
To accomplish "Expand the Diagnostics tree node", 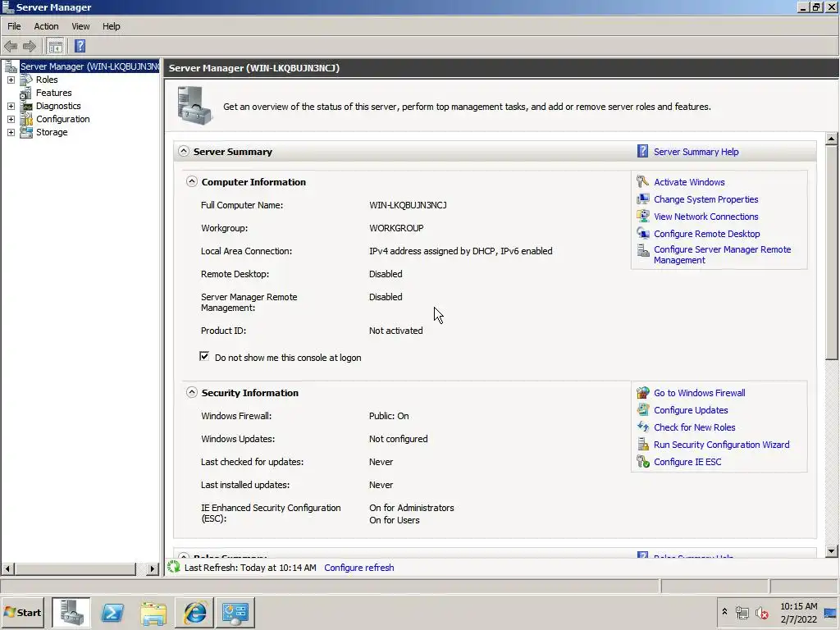I will (11, 106).
